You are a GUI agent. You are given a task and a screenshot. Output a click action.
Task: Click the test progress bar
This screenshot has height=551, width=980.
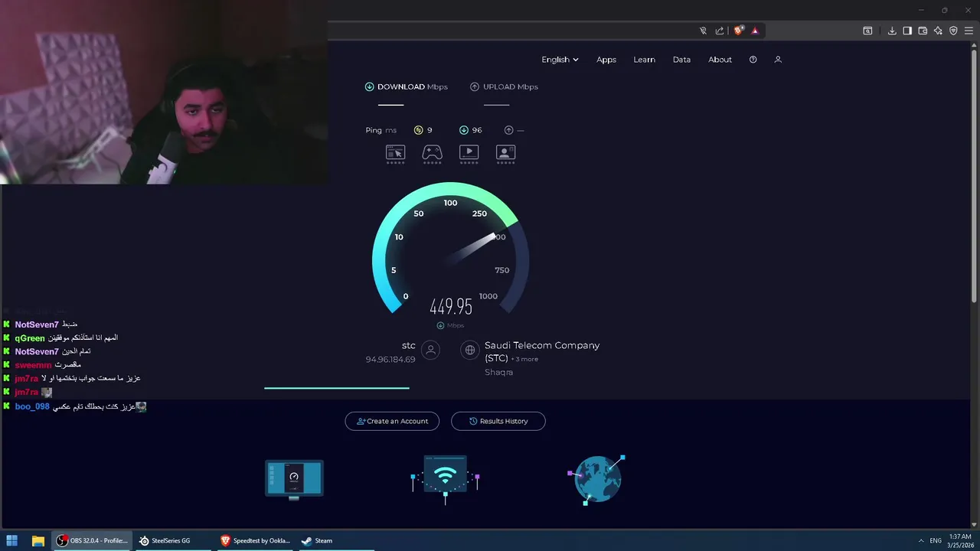337,388
